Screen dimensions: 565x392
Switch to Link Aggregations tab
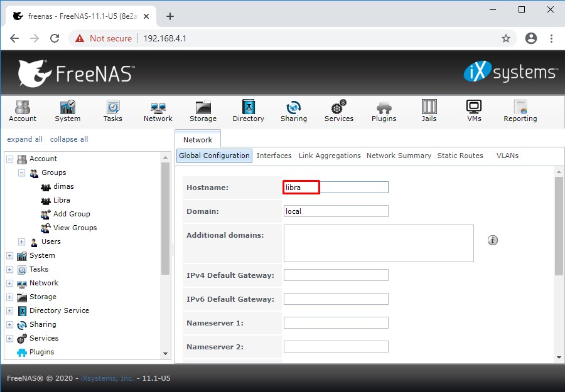pyautogui.click(x=330, y=156)
